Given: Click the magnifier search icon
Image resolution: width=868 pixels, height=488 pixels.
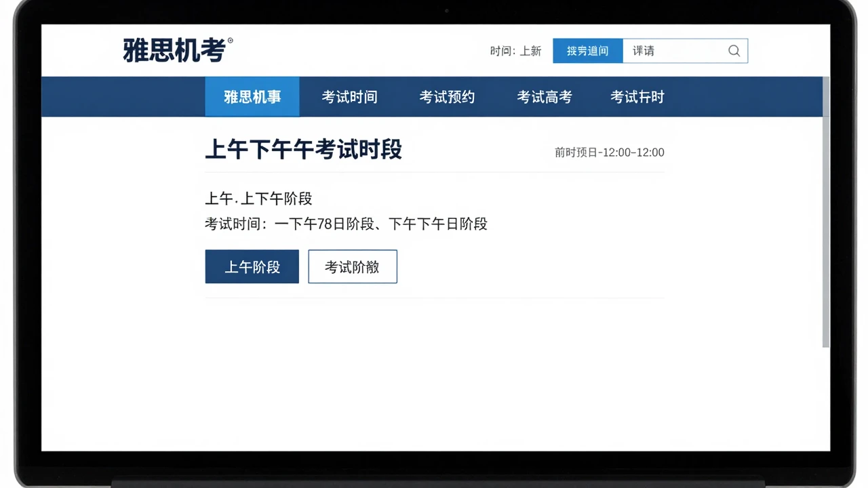Looking at the screenshot, I should [x=734, y=51].
